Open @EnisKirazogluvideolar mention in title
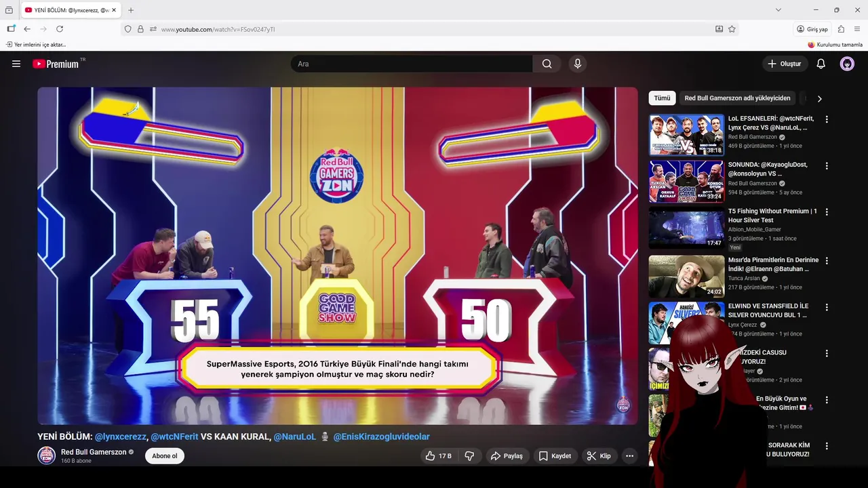 tap(381, 436)
